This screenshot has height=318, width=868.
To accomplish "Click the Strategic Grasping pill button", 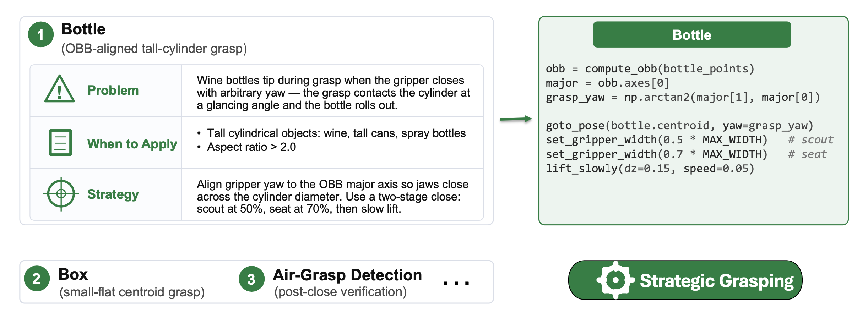I will pos(685,280).
